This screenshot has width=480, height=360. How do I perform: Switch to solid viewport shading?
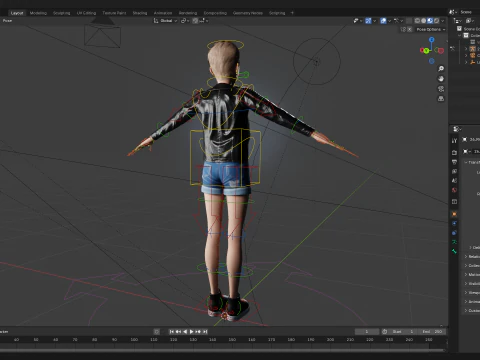(x=424, y=21)
